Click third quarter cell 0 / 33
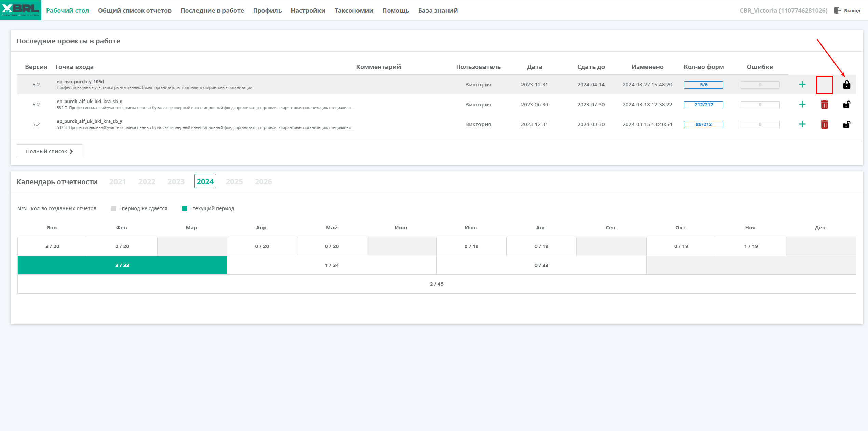This screenshot has height=431, width=868. coord(541,265)
